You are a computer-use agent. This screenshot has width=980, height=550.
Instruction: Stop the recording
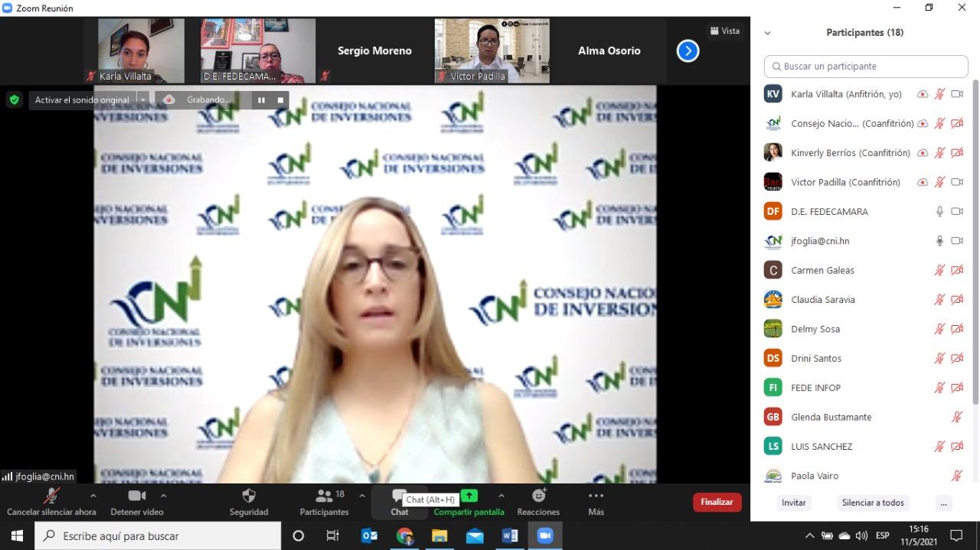280,99
